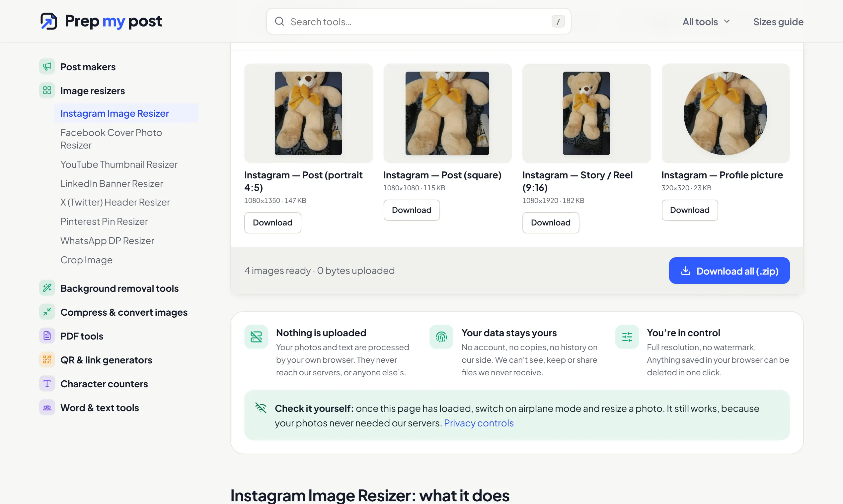The width and height of the screenshot is (843, 504).
Task: Open Facebook Cover Photo Resizer
Action: coord(111,139)
